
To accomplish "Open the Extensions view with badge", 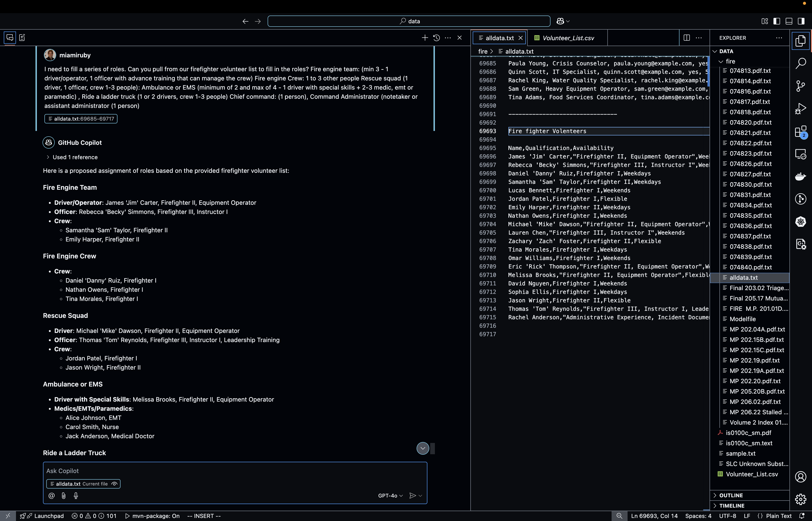I will pyautogui.click(x=800, y=132).
